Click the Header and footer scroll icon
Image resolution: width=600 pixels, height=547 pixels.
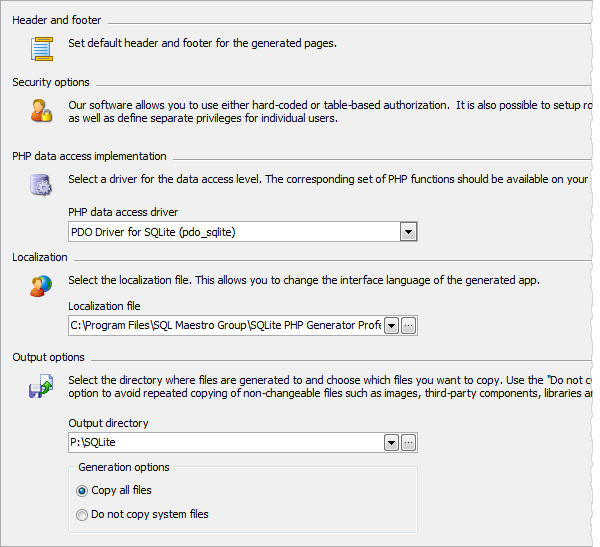[x=41, y=47]
